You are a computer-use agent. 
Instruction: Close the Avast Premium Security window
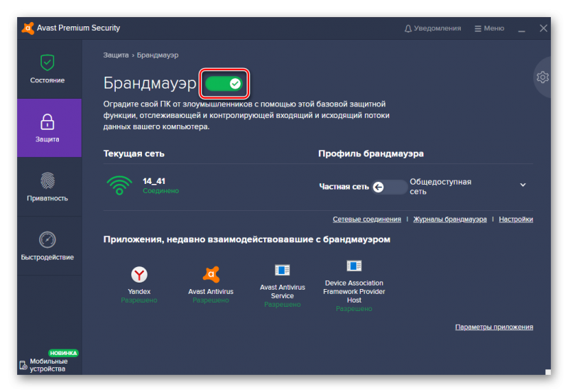click(x=543, y=28)
